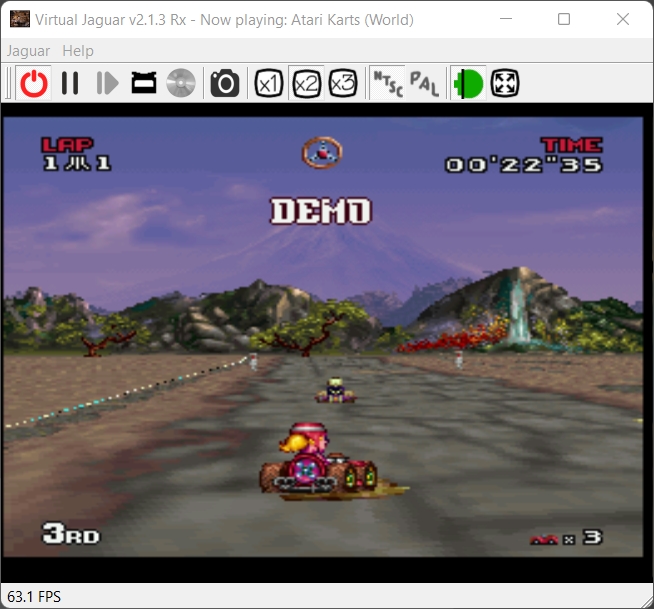Click the LAP counter in game
This screenshot has height=609, width=654.
pyautogui.click(x=76, y=154)
